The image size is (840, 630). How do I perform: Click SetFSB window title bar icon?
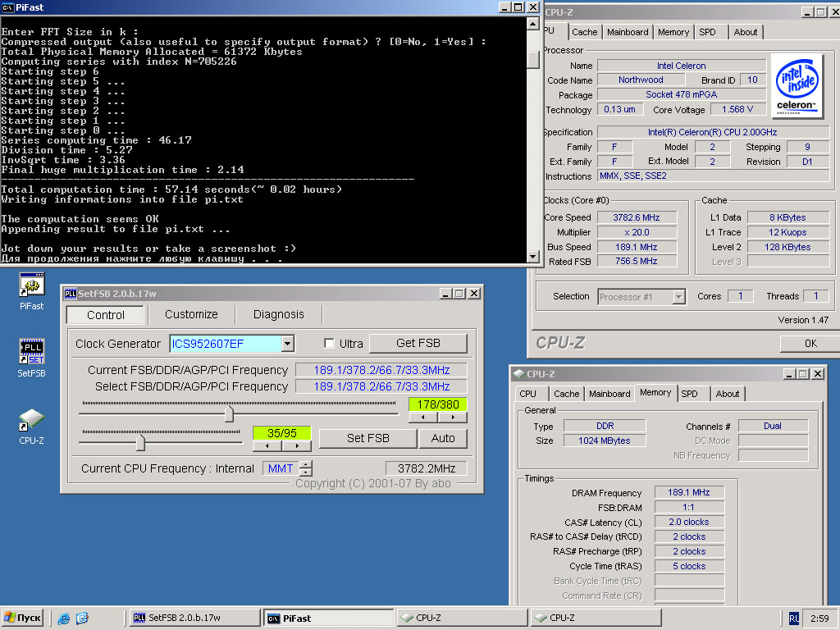(70, 294)
